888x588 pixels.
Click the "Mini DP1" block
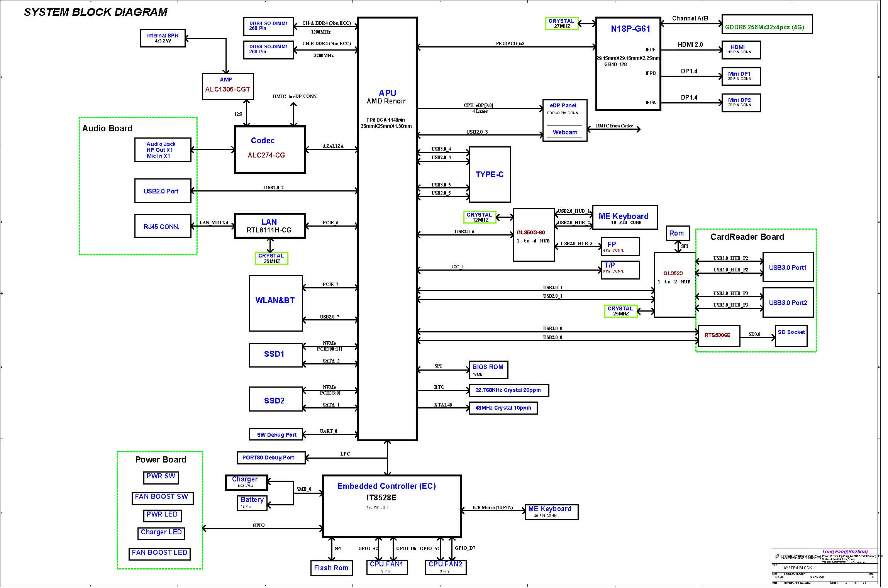[741, 76]
